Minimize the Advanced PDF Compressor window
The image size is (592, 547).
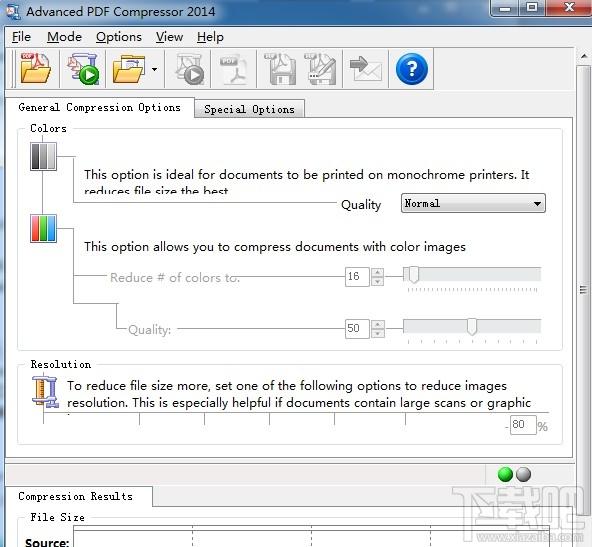505,8
